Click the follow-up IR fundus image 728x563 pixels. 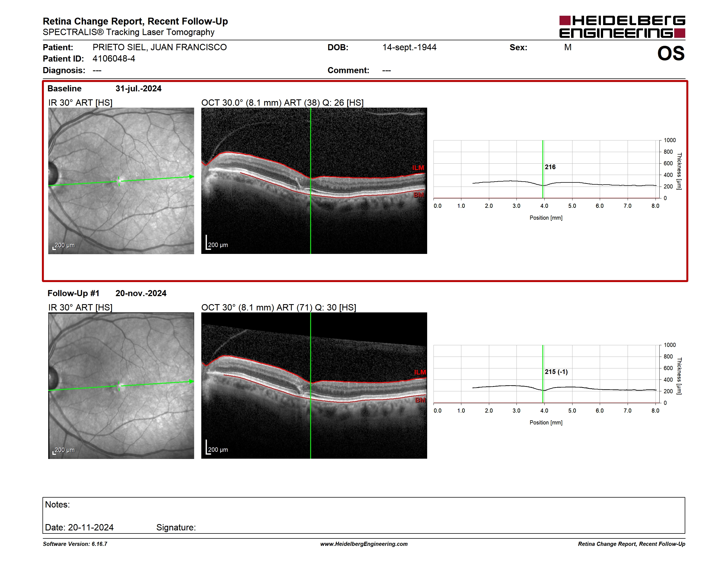click(121, 386)
